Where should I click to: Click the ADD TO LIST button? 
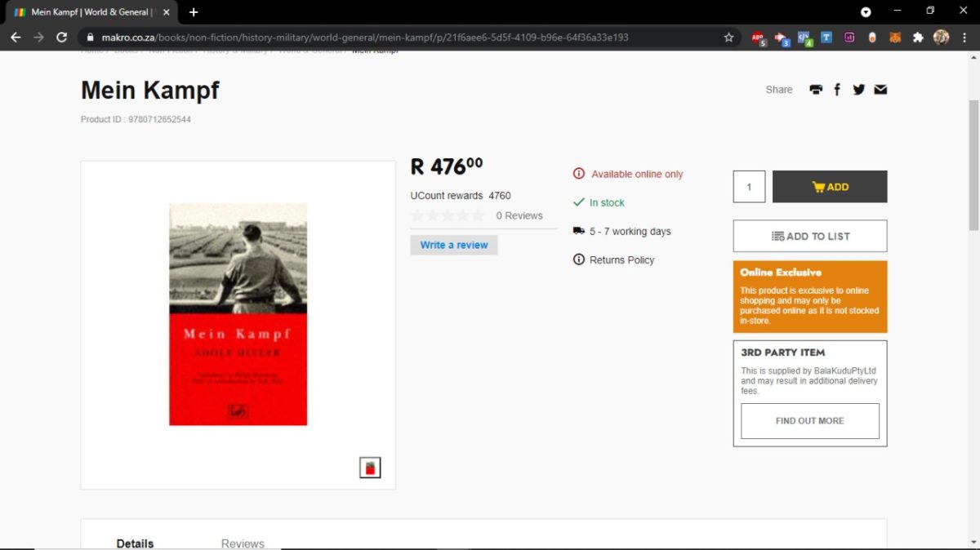click(x=809, y=236)
